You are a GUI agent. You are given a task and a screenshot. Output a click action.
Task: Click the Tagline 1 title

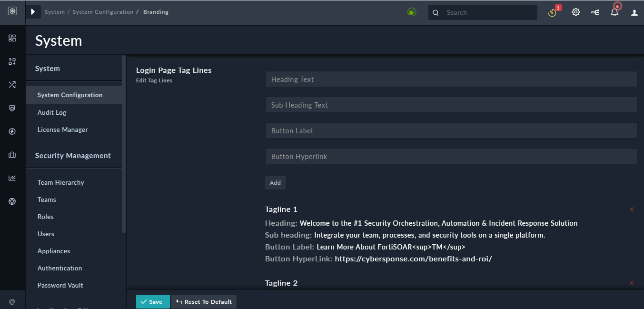click(281, 209)
